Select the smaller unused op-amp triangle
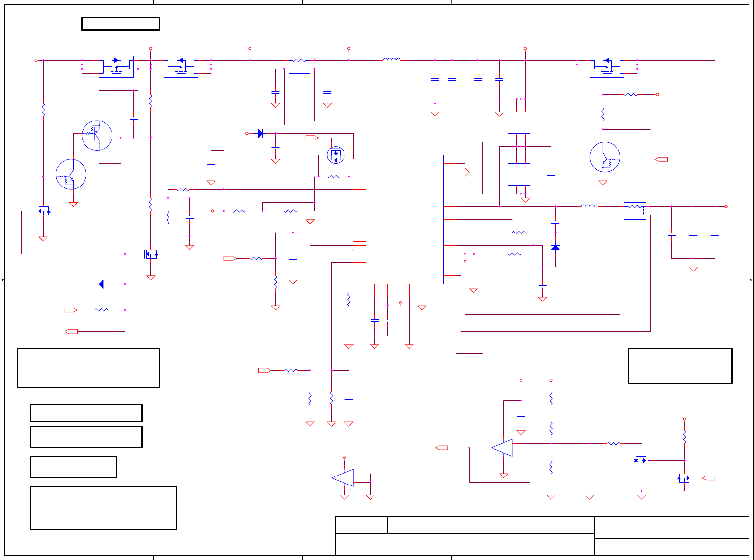 (x=343, y=478)
